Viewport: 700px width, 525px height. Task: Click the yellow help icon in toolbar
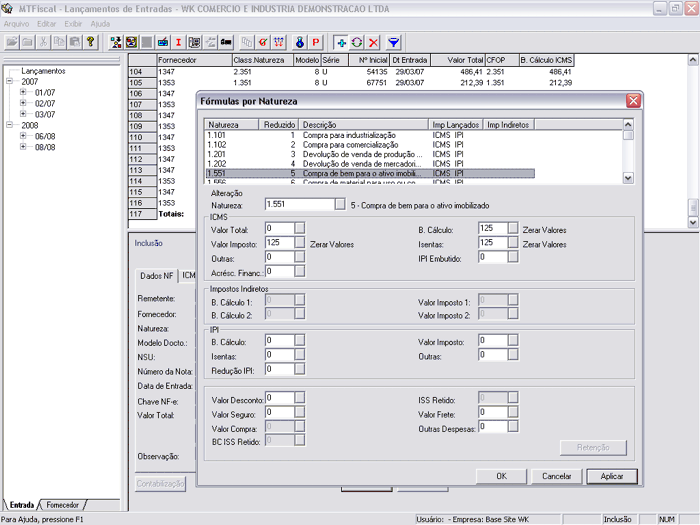click(x=90, y=43)
